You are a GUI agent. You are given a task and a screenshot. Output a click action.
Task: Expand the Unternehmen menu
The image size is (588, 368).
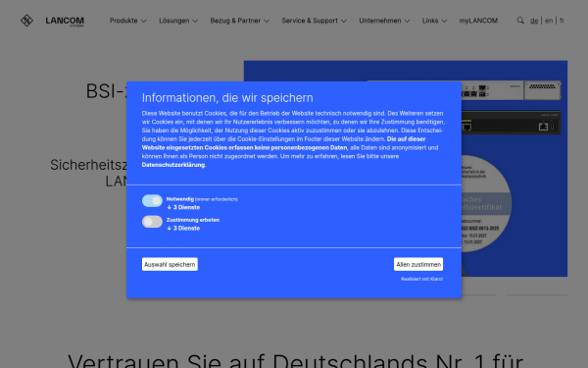(384, 21)
